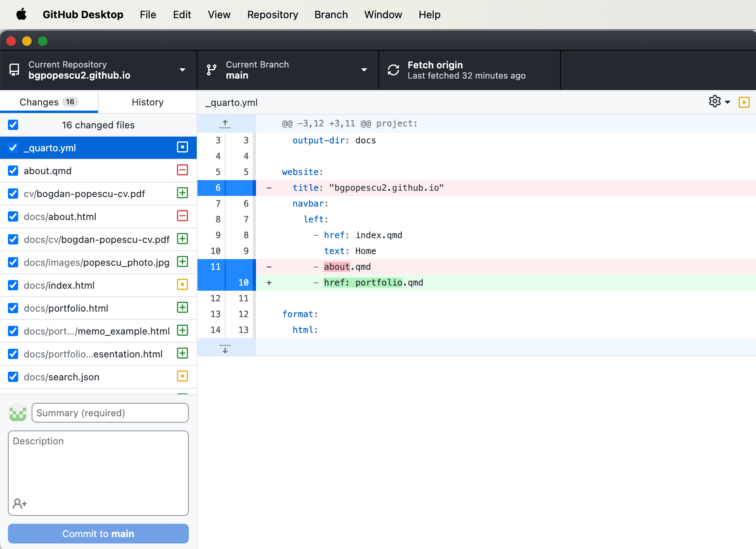Toggle the 16 changed files checkbox
The image size is (756, 549).
pyautogui.click(x=13, y=125)
